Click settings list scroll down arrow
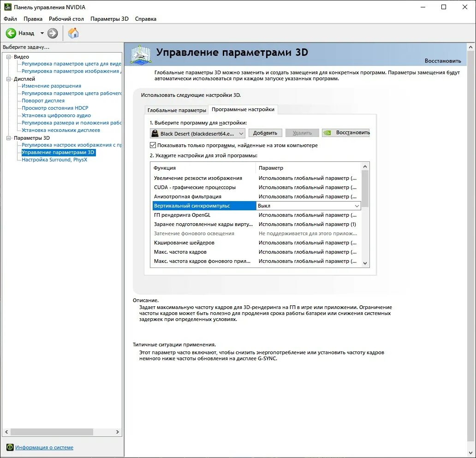 pyautogui.click(x=365, y=263)
